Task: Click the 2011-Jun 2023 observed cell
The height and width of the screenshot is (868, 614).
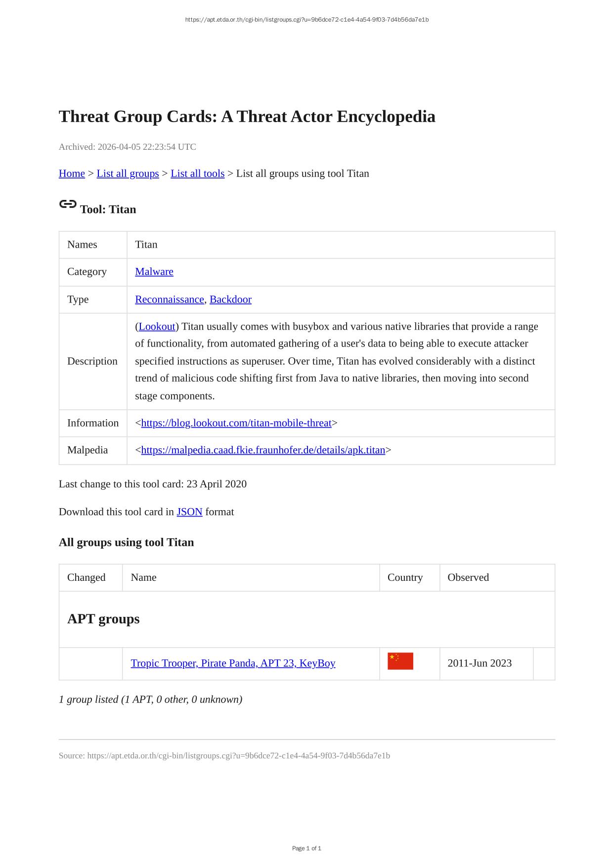Action: 480,663
